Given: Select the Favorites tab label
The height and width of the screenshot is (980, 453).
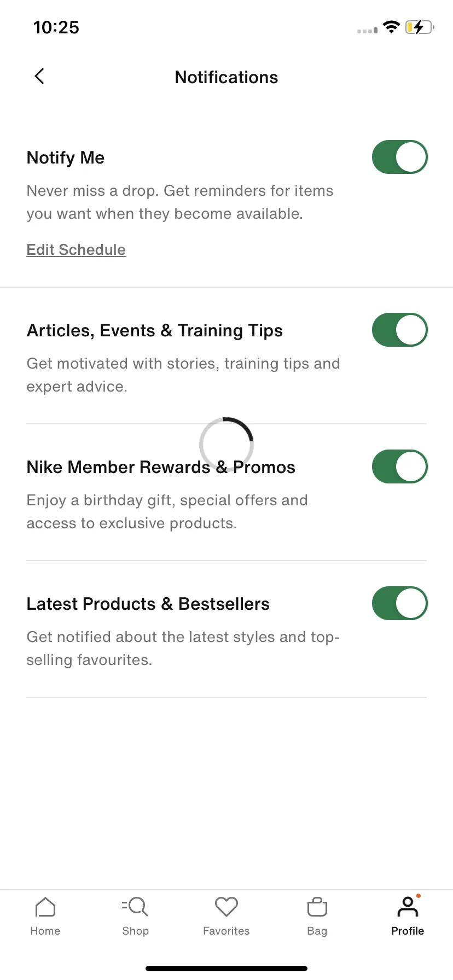Looking at the screenshot, I should (x=226, y=931).
